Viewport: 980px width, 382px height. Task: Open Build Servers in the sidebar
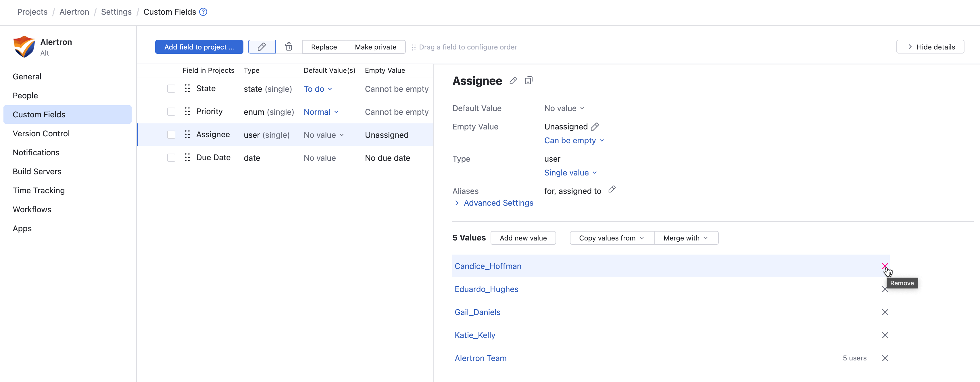pos(37,172)
